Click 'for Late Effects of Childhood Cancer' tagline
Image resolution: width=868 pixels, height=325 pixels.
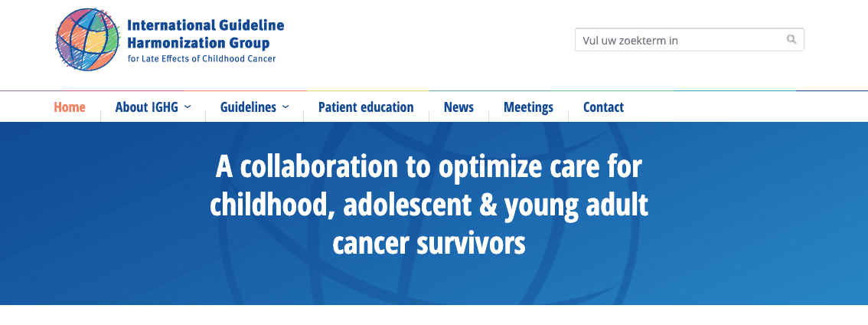(x=201, y=59)
